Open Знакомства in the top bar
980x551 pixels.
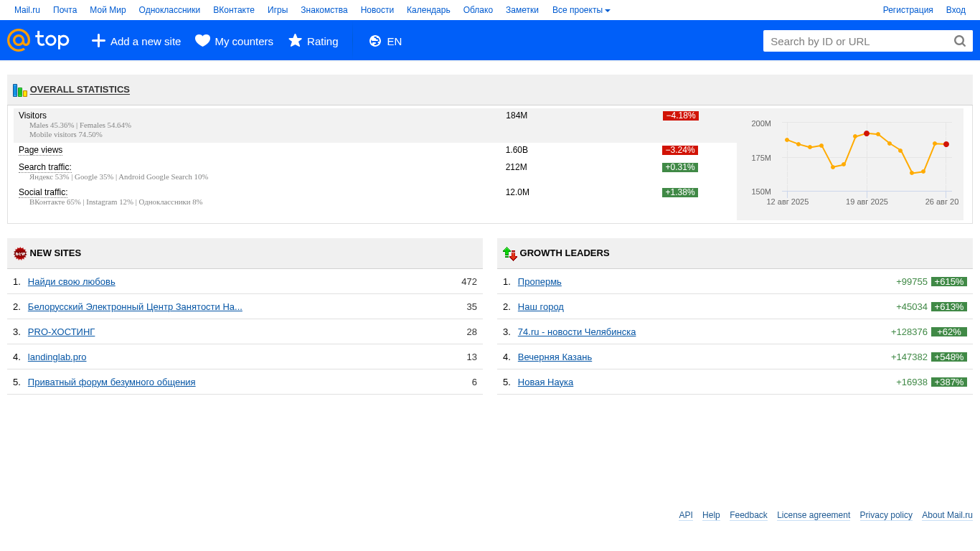[x=324, y=10]
